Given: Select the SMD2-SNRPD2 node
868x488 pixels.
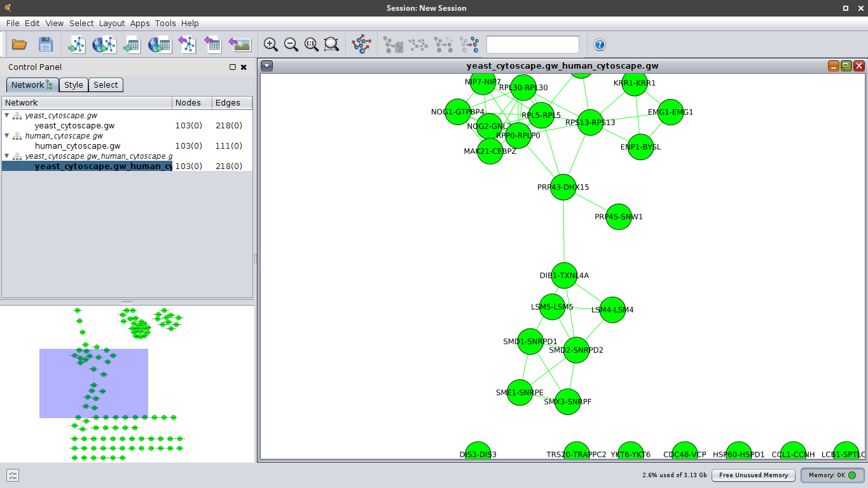Looking at the screenshot, I should tap(576, 350).
